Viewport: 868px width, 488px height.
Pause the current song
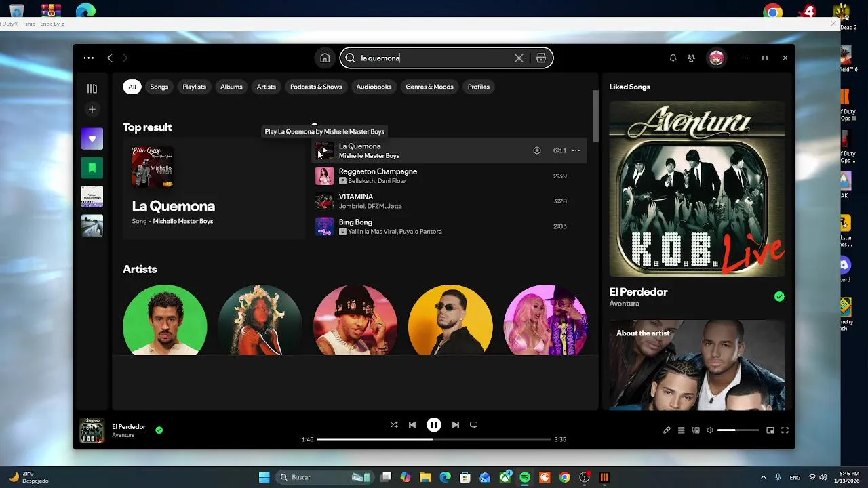pos(434,425)
